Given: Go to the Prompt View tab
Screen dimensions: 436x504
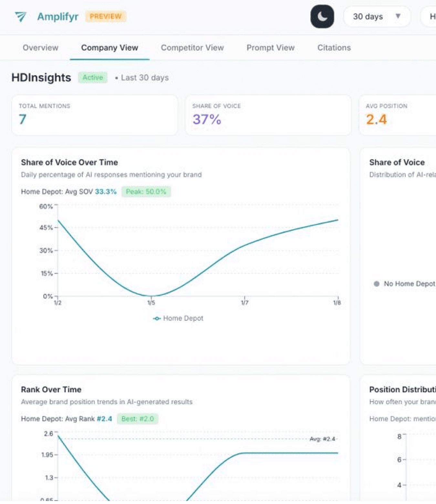Looking at the screenshot, I should [270, 48].
